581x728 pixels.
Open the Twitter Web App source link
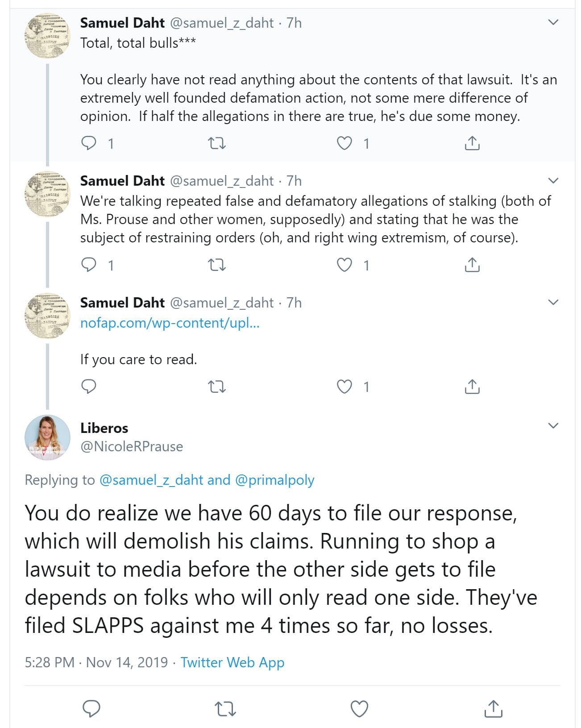coord(232,662)
